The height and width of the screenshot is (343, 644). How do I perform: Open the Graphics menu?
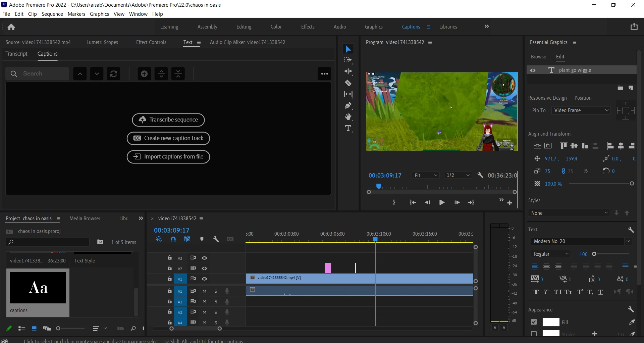click(x=99, y=14)
